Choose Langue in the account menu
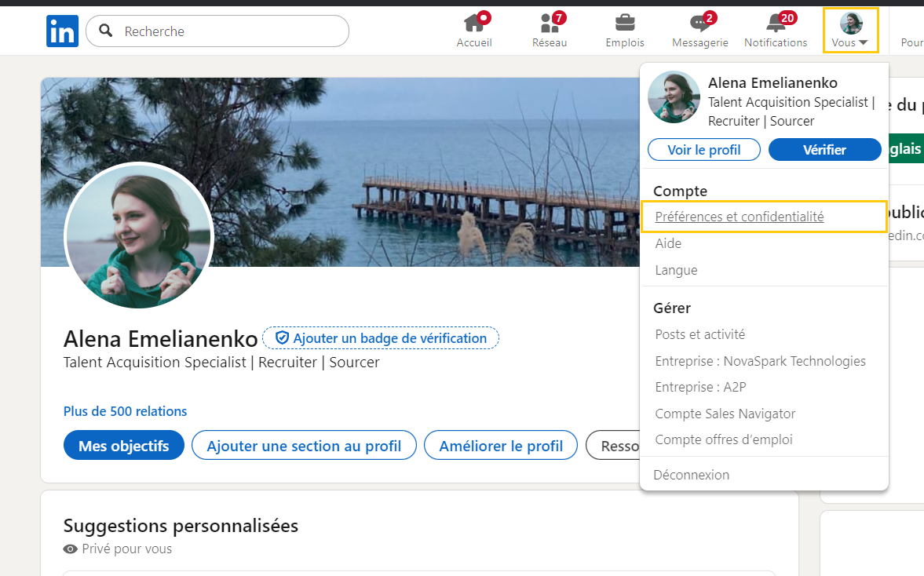This screenshot has height=576, width=924. (676, 270)
